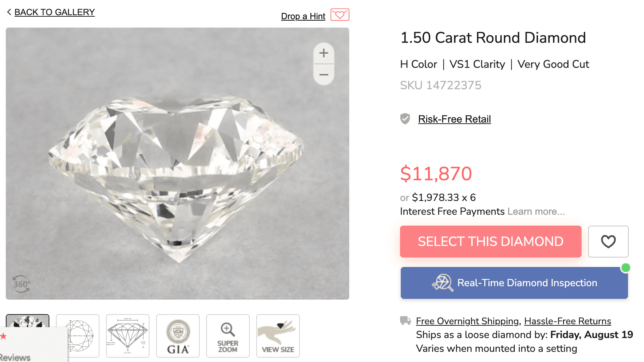Expand Interest Free Payments via Learn more
This screenshot has height=362, width=644.
(x=536, y=211)
